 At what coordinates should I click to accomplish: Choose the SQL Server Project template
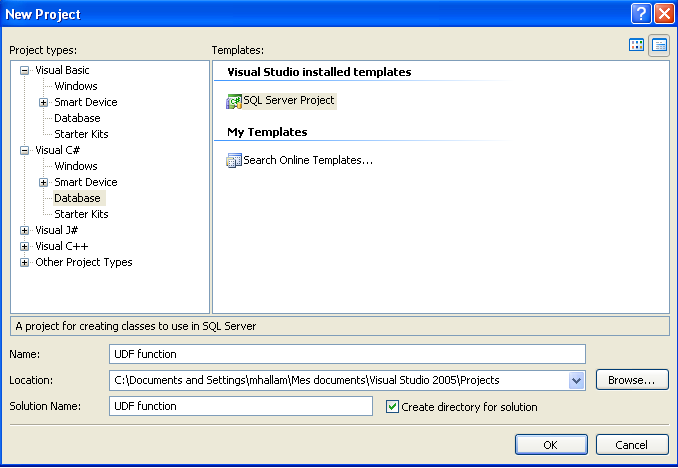tap(288, 100)
